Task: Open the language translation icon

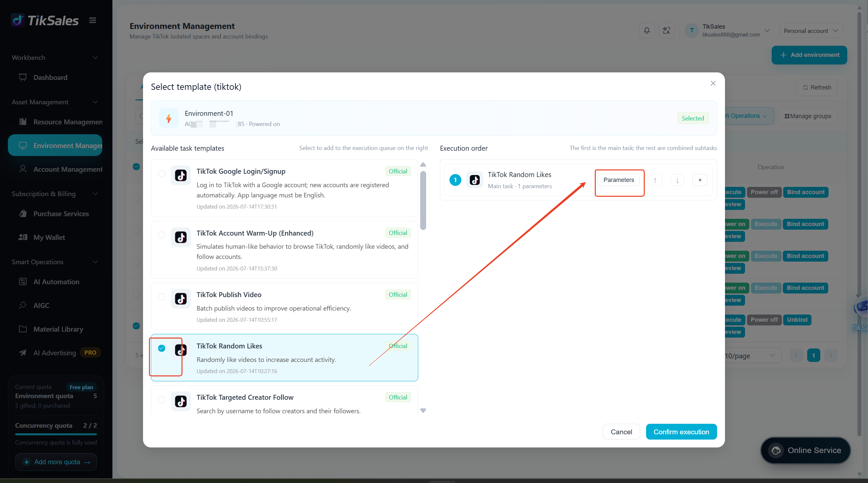Action: click(666, 31)
